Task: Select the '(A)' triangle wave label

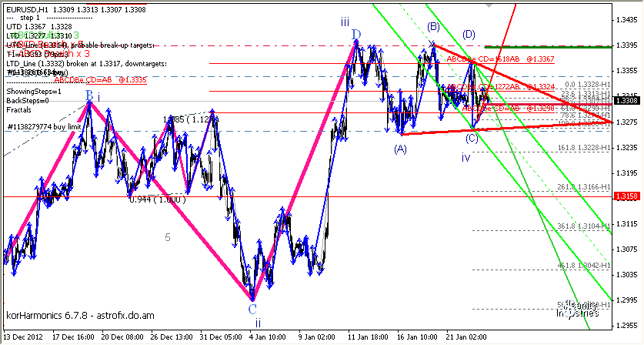Action: click(x=401, y=149)
